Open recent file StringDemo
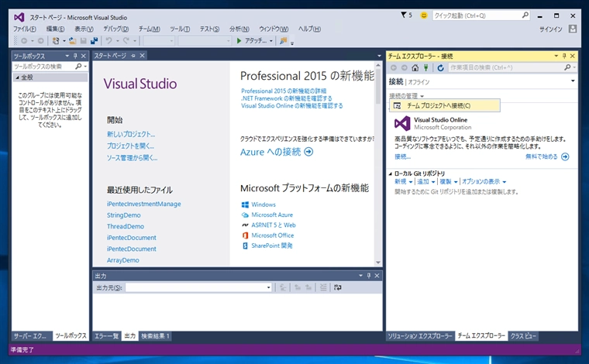Viewport: 589px width, 364px height. tap(123, 215)
